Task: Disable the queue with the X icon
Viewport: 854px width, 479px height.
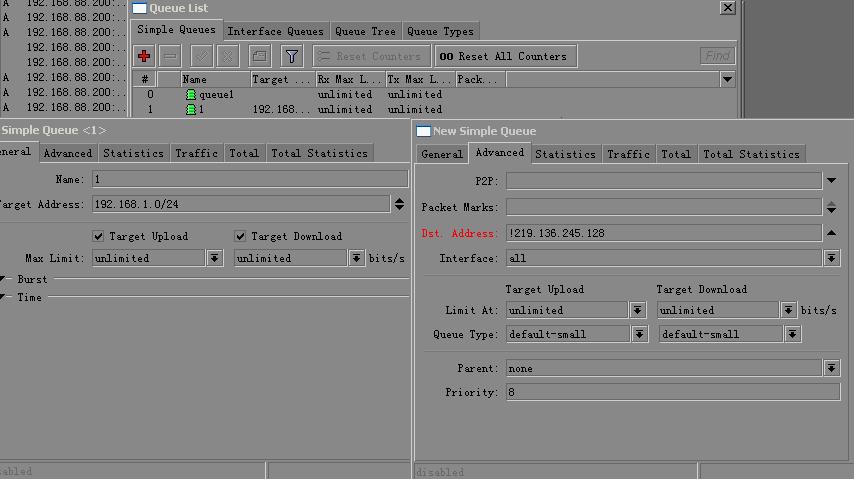Action: click(x=228, y=56)
